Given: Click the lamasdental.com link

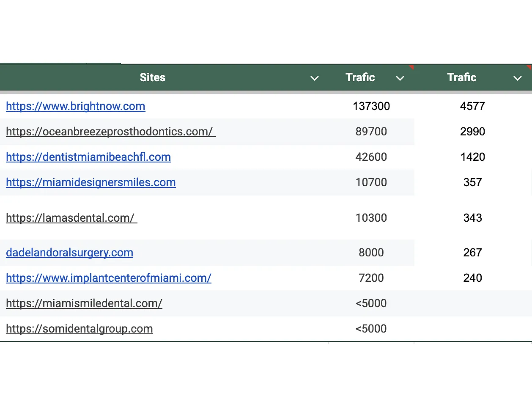Looking at the screenshot, I should pyautogui.click(x=71, y=218).
